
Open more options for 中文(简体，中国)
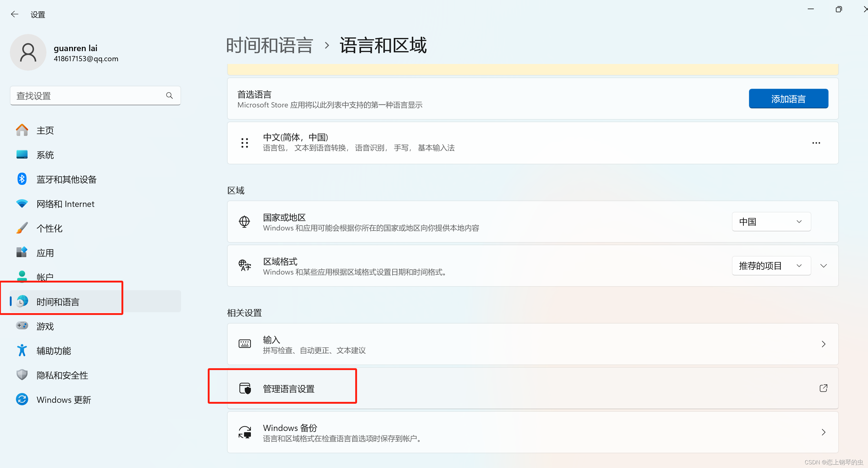(x=816, y=143)
